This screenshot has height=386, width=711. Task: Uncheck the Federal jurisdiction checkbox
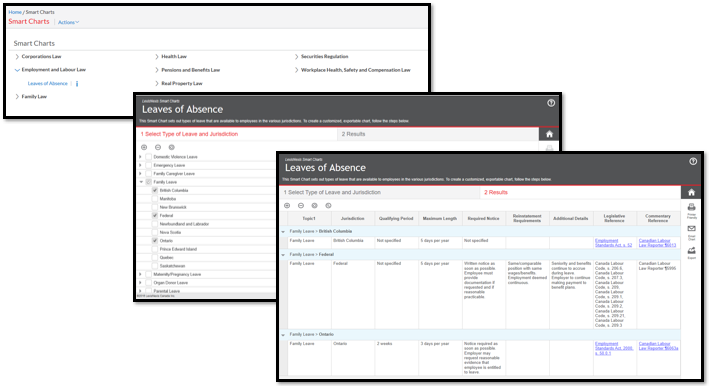155,215
